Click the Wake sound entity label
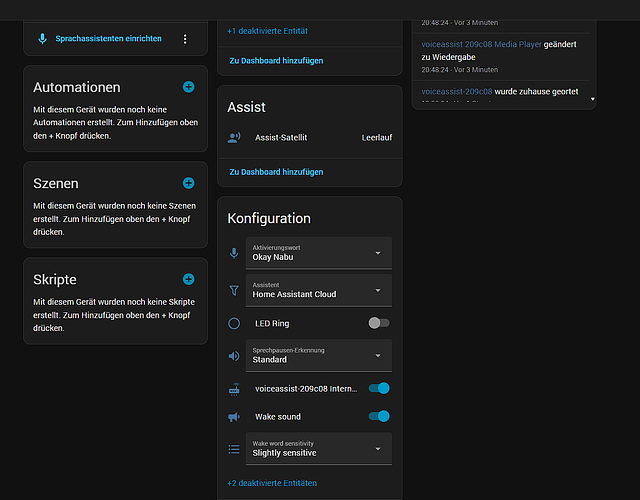The height and width of the screenshot is (500, 640). [x=278, y=417]
